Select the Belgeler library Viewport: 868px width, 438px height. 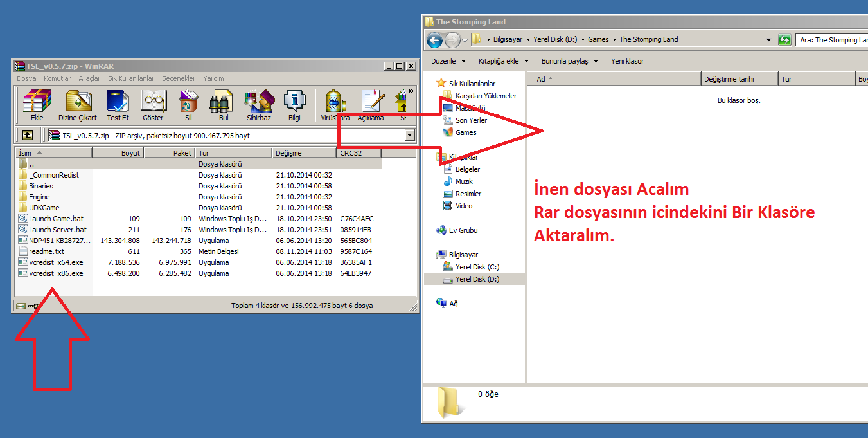(461, 169)
